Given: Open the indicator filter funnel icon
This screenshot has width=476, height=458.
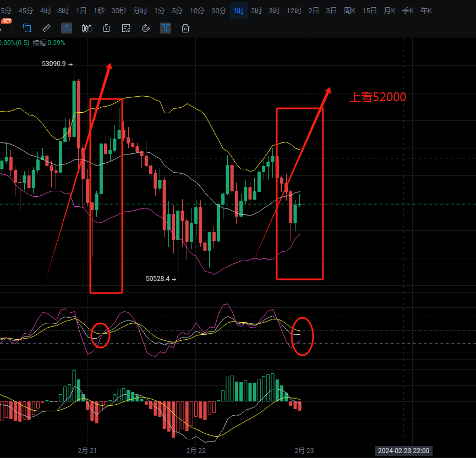Looking at the screenshot, I should pos(166,28).
